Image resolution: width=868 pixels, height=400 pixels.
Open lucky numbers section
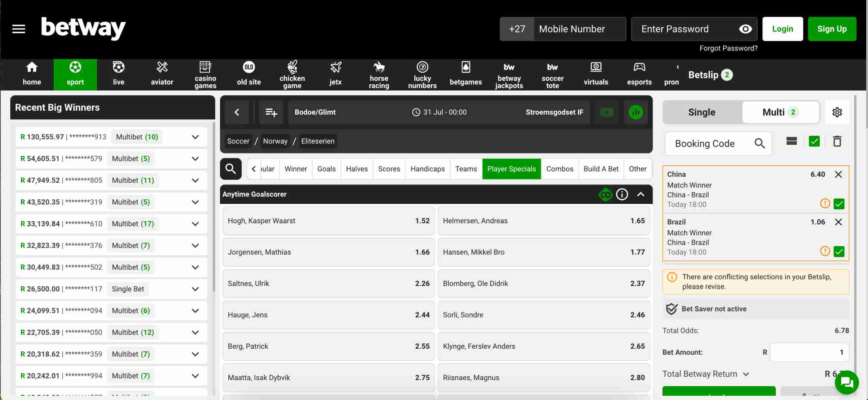[423, 74]
